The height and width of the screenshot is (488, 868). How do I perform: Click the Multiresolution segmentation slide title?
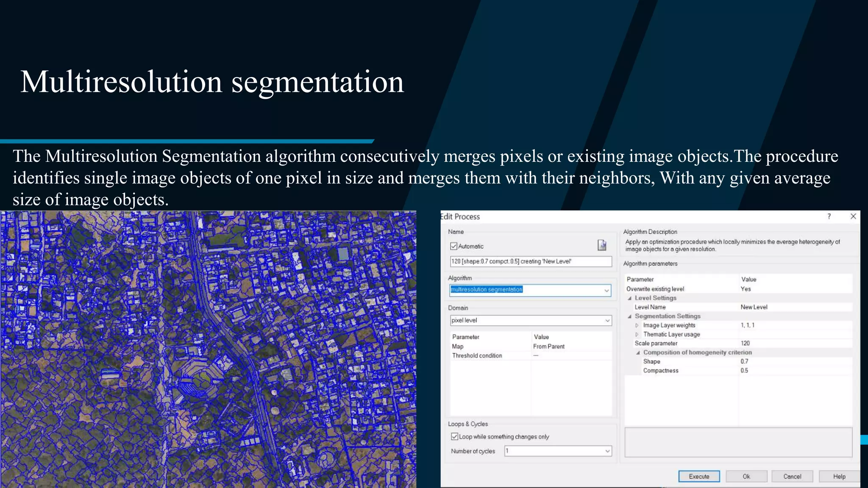[212, 82]
